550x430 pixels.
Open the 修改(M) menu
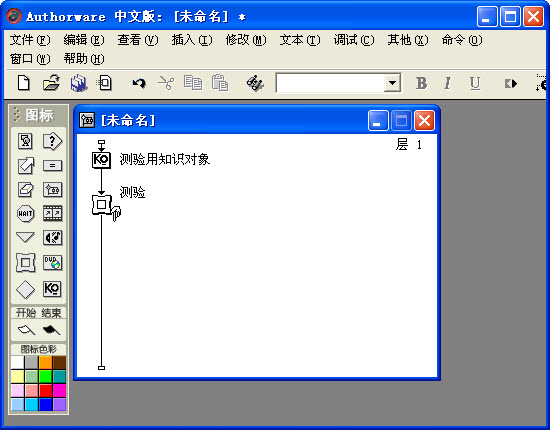click(x=246, y=40)
